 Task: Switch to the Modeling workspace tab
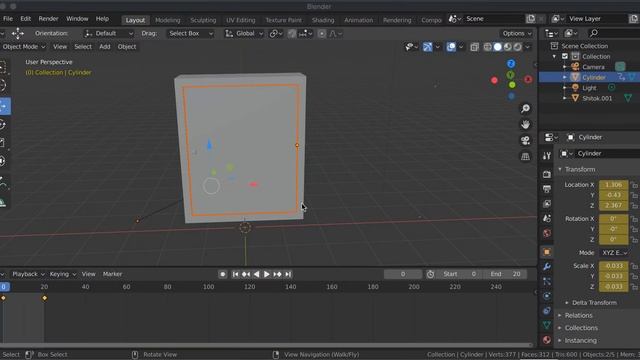point(168,20)
